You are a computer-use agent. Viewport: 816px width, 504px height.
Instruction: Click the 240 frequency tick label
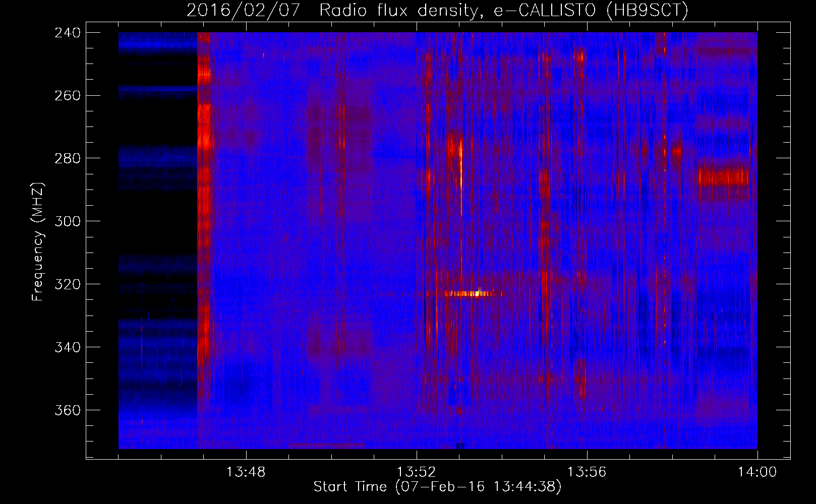(x=68, y=33)
